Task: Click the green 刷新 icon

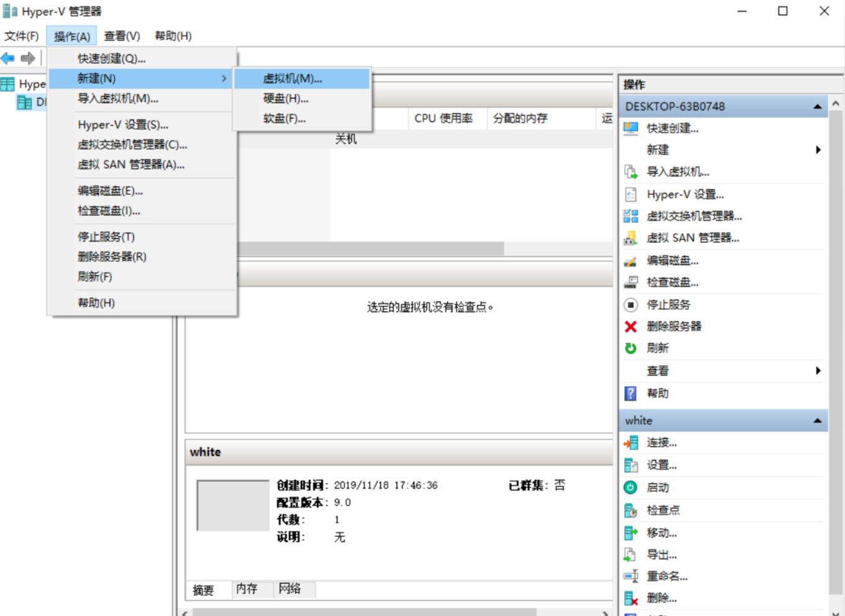Action: tap(631, 348)
